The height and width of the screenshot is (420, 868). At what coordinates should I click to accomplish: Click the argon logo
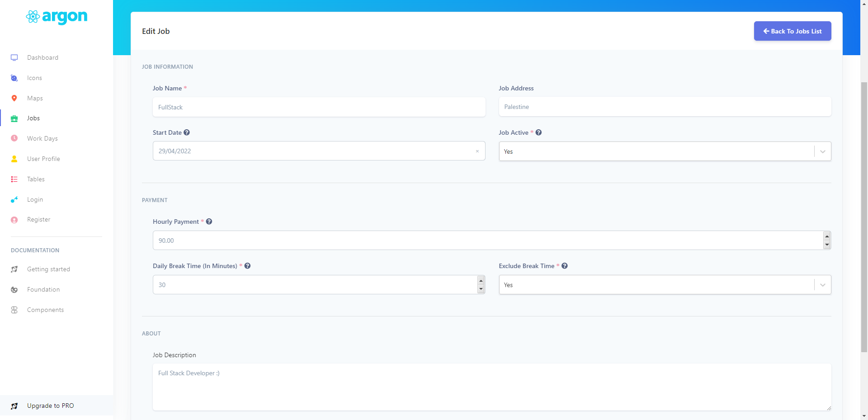57,17
